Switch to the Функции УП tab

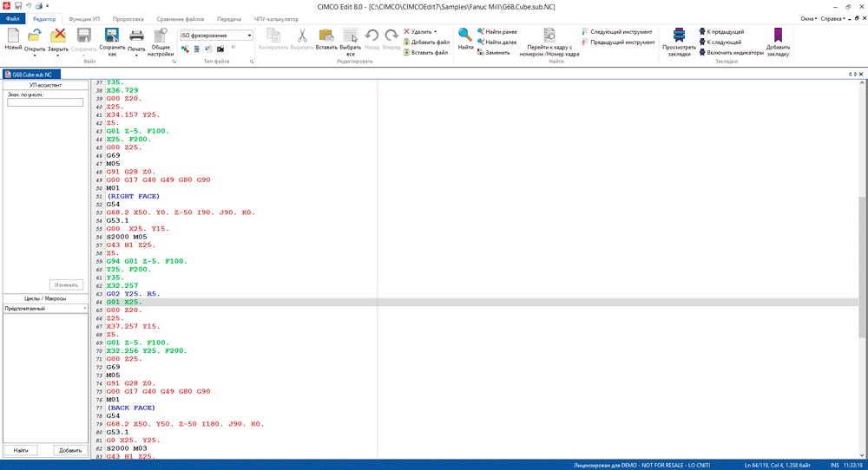coord(84,19)
